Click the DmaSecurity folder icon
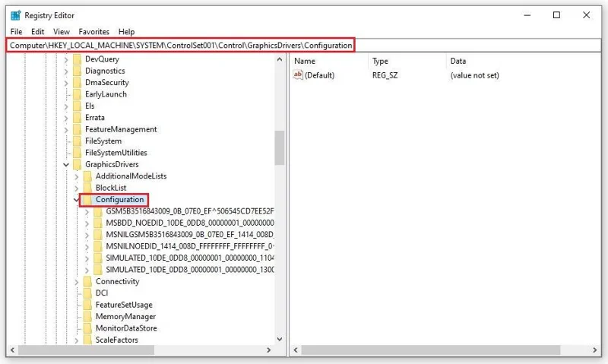The height and width of the screenshot is (364, 608). pyautogui.click(x=78, y=83)
